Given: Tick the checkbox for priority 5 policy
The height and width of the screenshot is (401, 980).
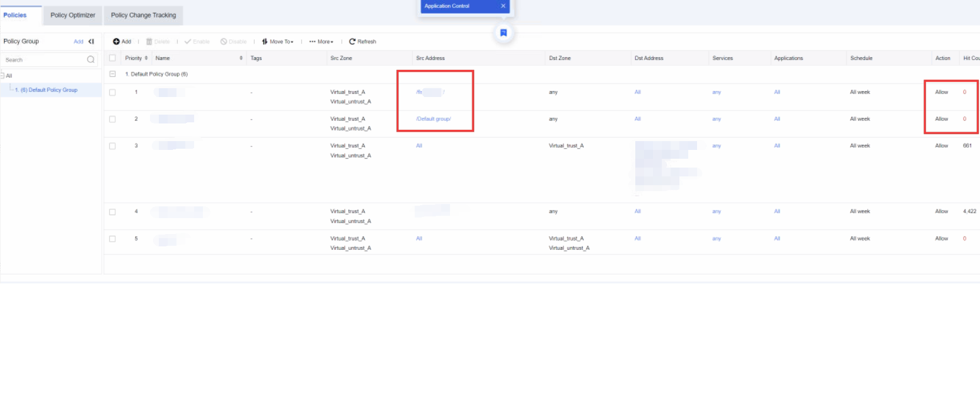Looking at the screenshot, I should click(112, 239).
